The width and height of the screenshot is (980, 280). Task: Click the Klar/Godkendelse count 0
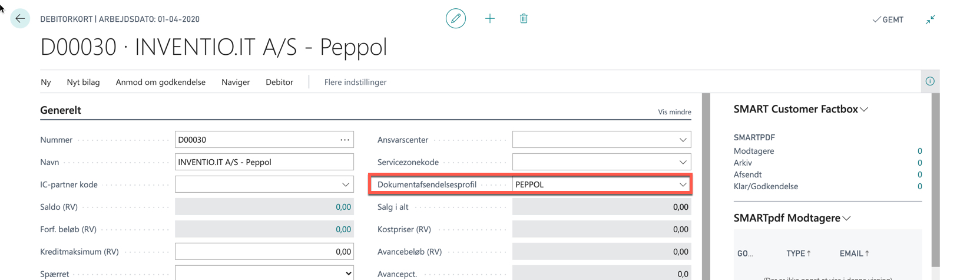click(x=919, y=186)
